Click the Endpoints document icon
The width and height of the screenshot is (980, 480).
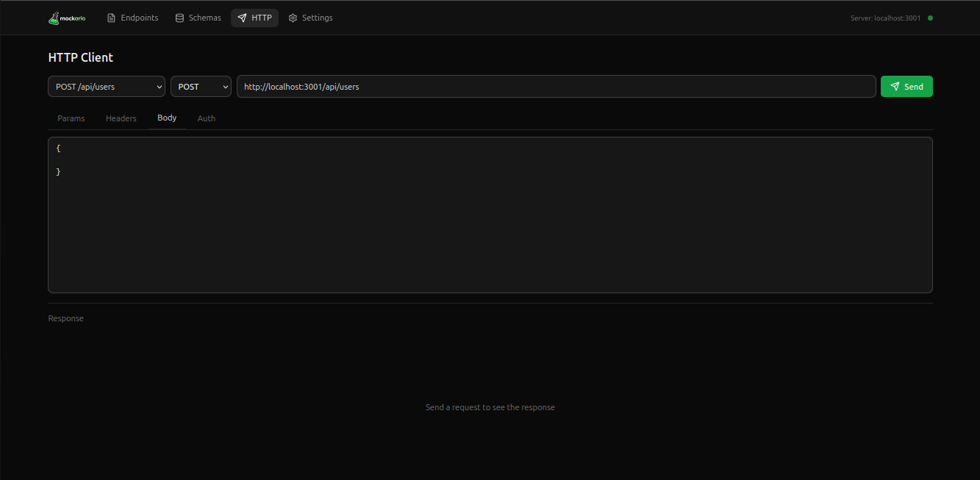point(112,18)
